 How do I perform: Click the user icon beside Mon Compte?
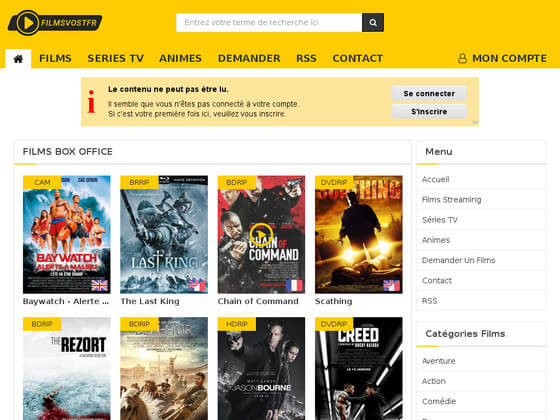pos(462,58)
